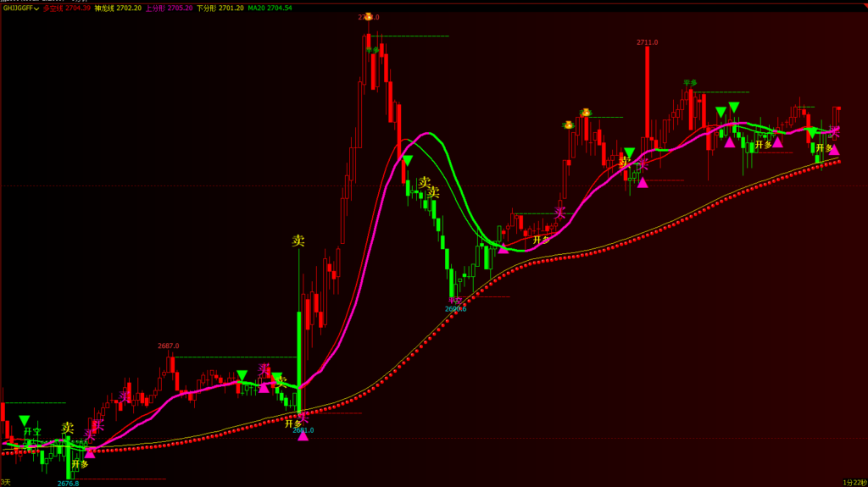Click the 1分22秒 countdown timer

854,482
